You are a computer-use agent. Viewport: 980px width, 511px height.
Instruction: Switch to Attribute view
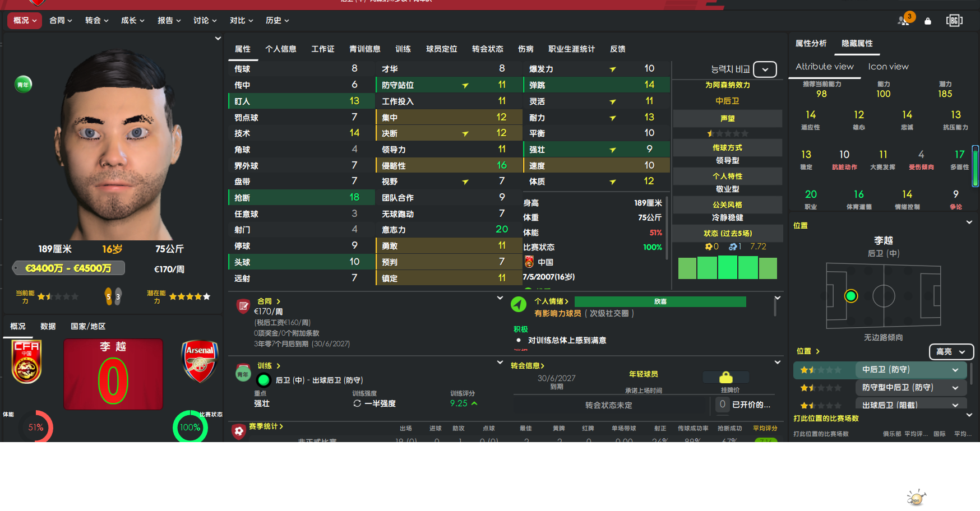pyautogui.click(x=824, y=67)
